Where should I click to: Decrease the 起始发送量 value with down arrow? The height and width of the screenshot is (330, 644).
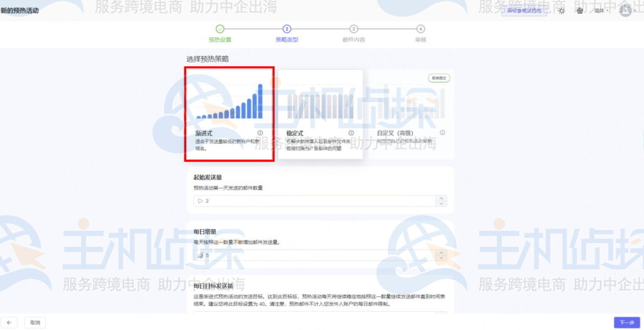pyautogui.click(x=441, y=203)
